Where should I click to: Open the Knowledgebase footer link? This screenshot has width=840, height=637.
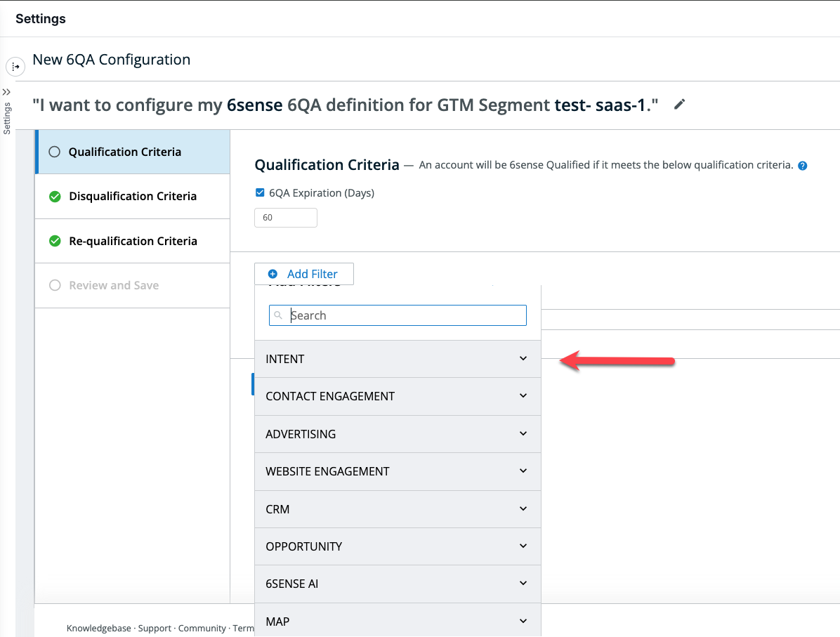(x=98, y=628)
